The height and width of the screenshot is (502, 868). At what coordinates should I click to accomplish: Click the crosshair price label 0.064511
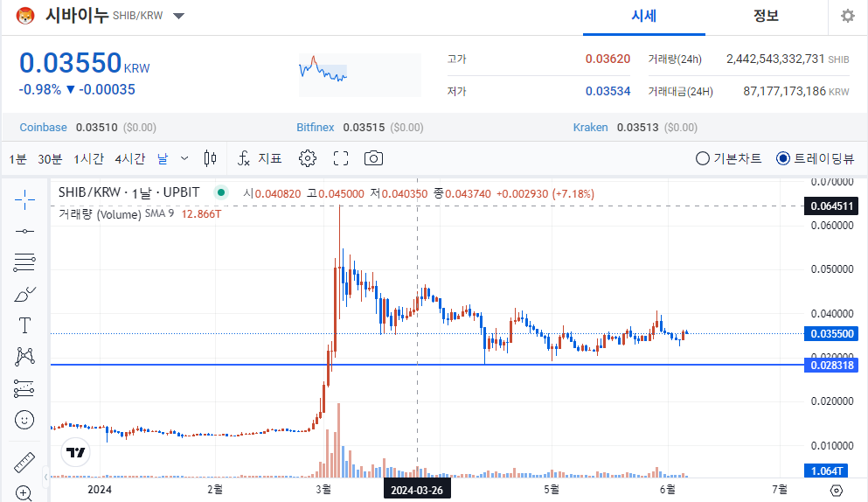(831, 206)
